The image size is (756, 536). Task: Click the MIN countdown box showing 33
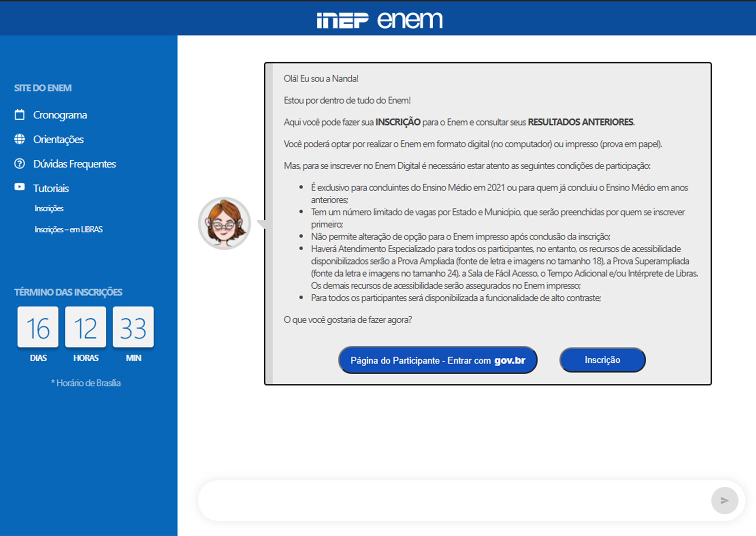coord(133,327)
